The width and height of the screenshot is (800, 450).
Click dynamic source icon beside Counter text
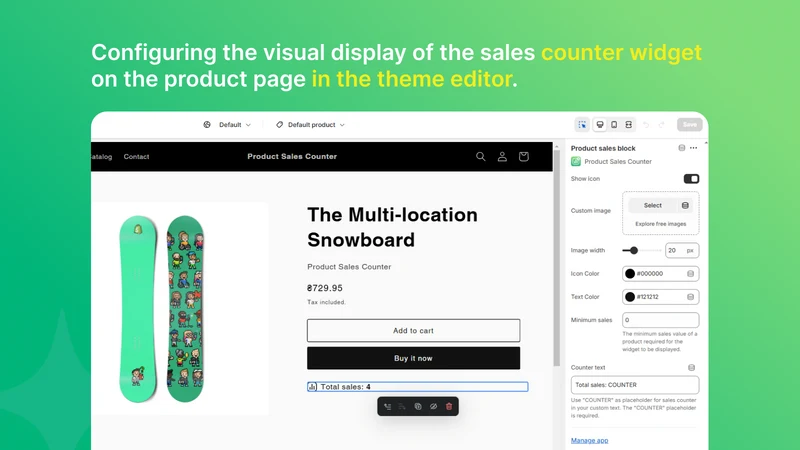[x=691, y=367]
